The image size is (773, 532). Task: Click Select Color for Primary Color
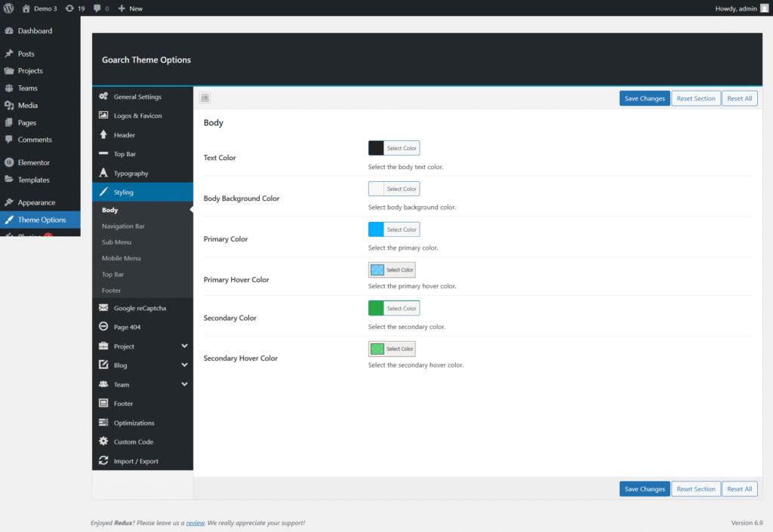(402, 229)
